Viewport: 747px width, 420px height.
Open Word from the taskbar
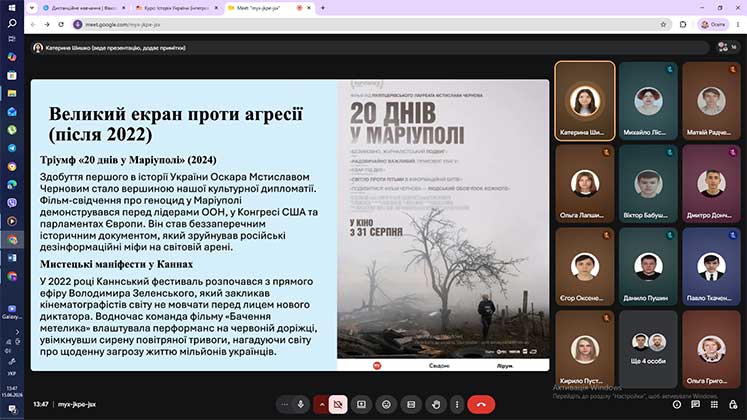(12, 258)
